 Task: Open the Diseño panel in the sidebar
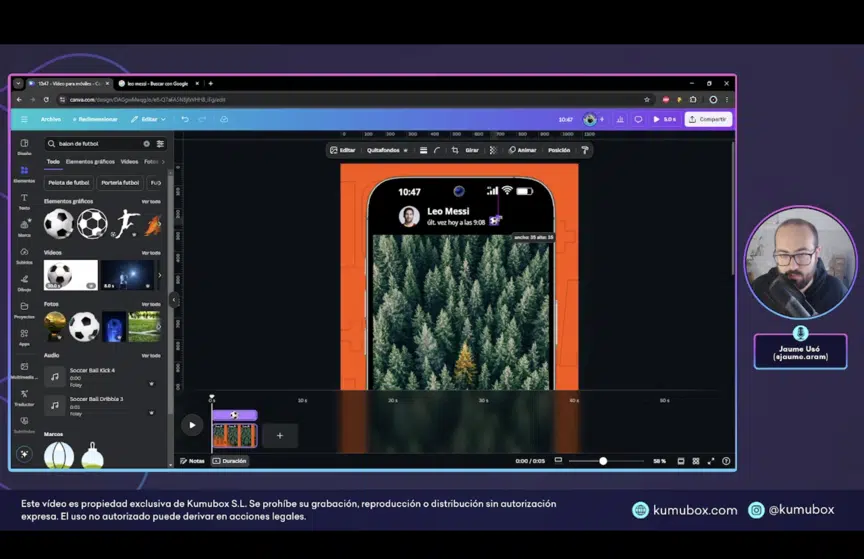[24, 147]
